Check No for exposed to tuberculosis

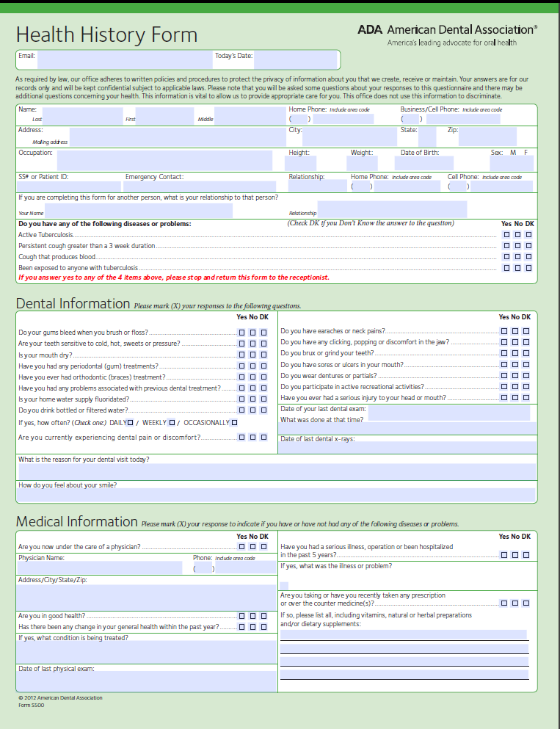pyautogui.click(x=517, y=268)
